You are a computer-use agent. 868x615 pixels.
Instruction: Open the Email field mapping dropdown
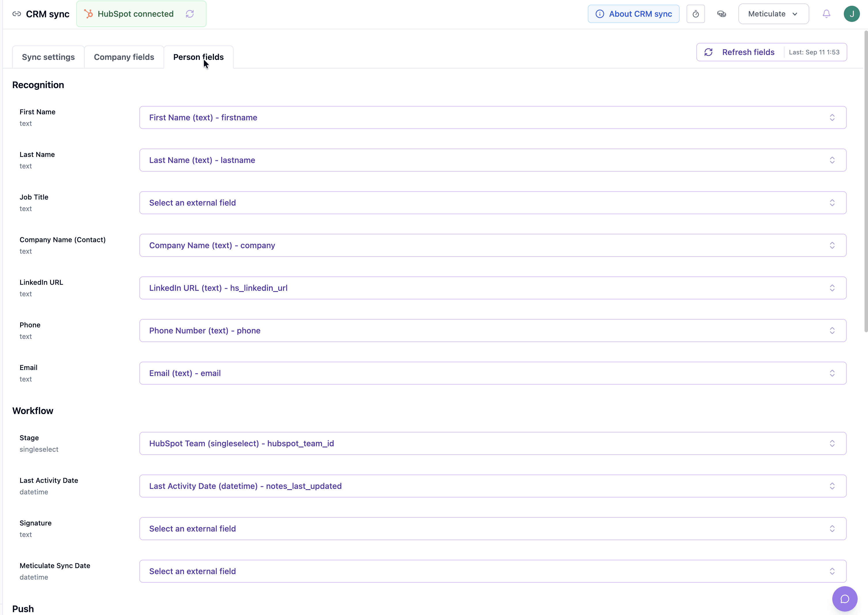[493, 373]
